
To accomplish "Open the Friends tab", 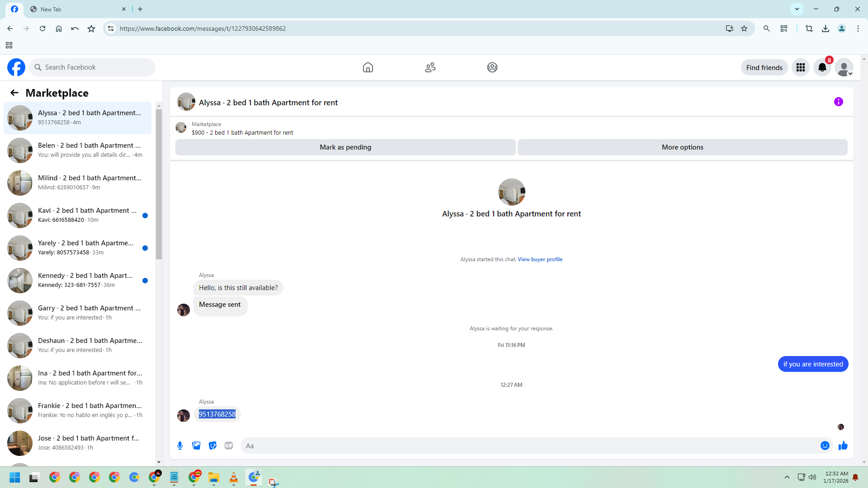I will coord(430,67).
